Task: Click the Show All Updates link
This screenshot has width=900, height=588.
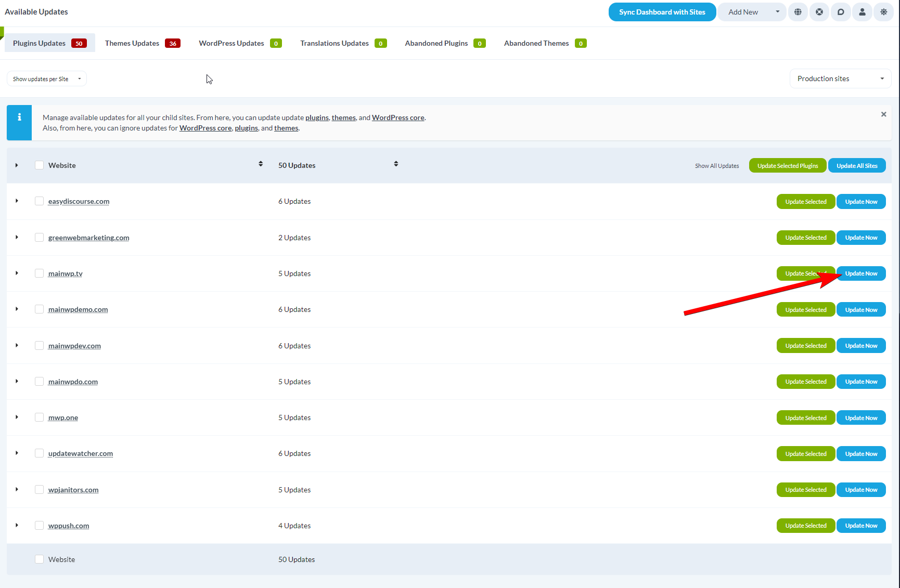Action: 717,165
